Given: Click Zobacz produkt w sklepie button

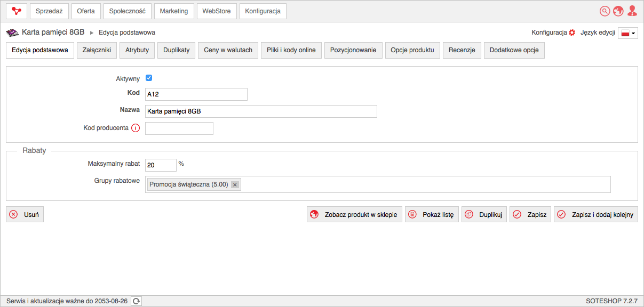Looking at the screenshot, I should click(354, 215).
